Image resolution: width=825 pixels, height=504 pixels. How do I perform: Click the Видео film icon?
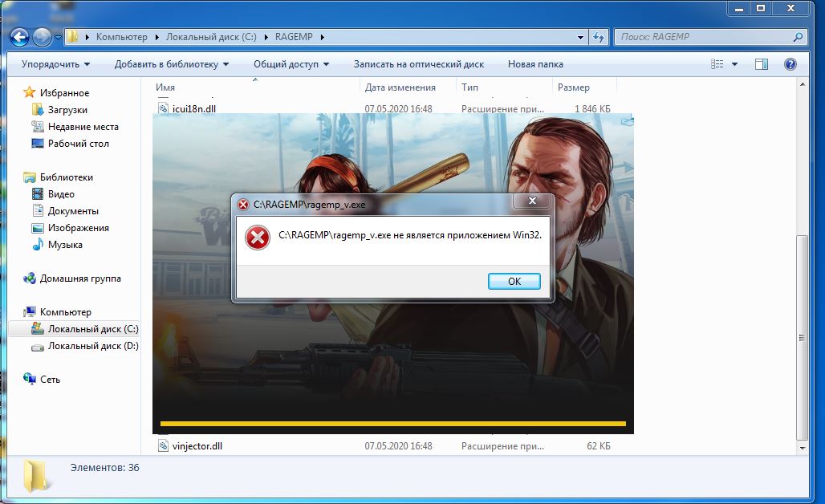38,193
